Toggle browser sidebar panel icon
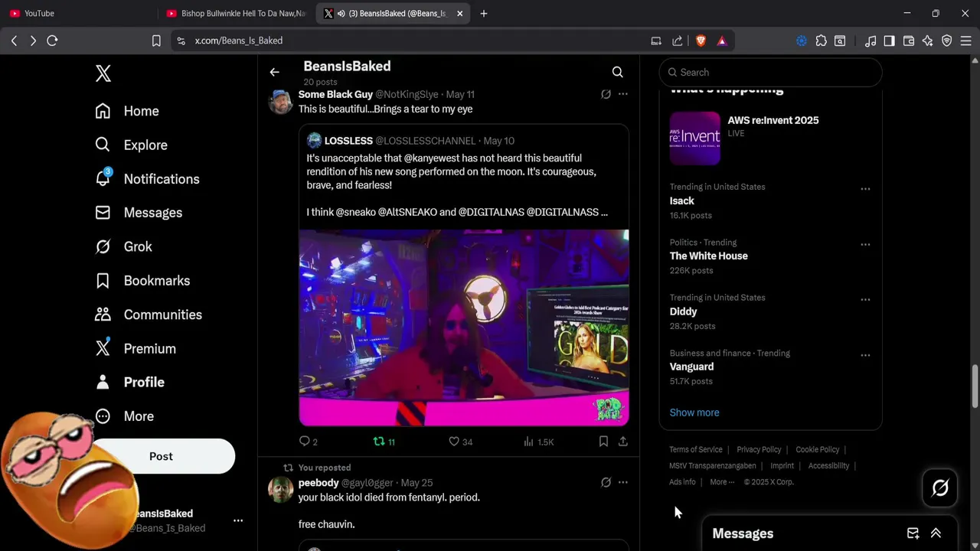Image resolution: width=980 pixels, height=551 pixels. click(889, 41)
